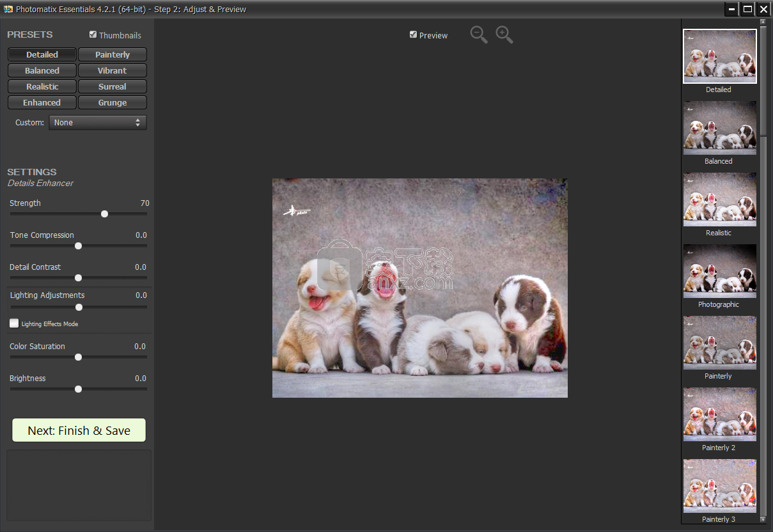Click the Details Enhancer label

pyautogui.click(x=40, y=183)
